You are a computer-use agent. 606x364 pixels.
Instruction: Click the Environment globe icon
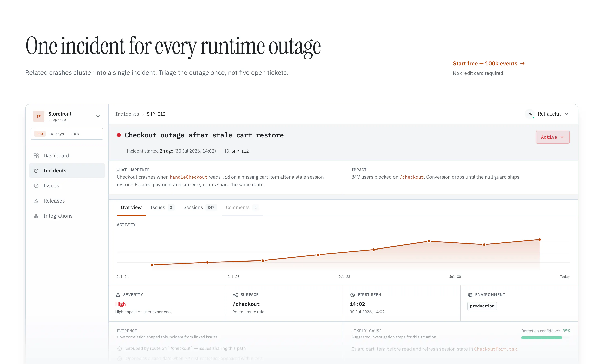[x=470, y=295]
